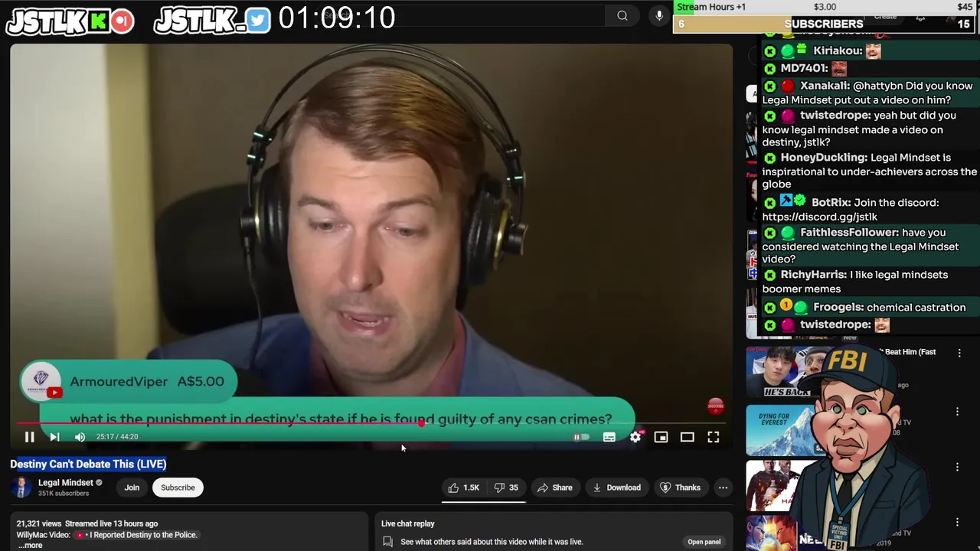Click the MD7401 username in chat
980x551 pixels.
pos(805,68)
